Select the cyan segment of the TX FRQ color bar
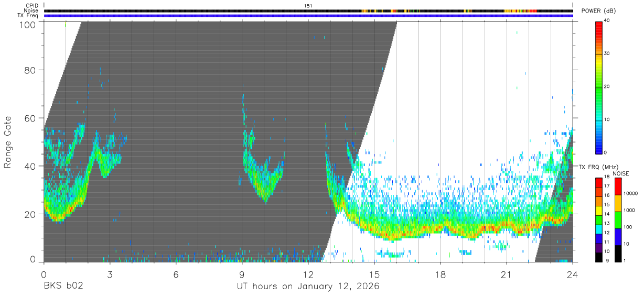 coord(599,230)
